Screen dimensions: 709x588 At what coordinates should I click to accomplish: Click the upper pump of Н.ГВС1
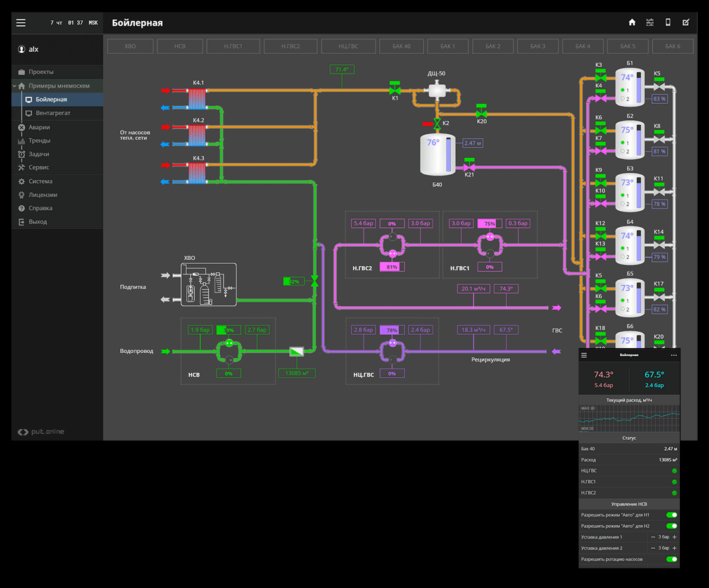[490, 236]
